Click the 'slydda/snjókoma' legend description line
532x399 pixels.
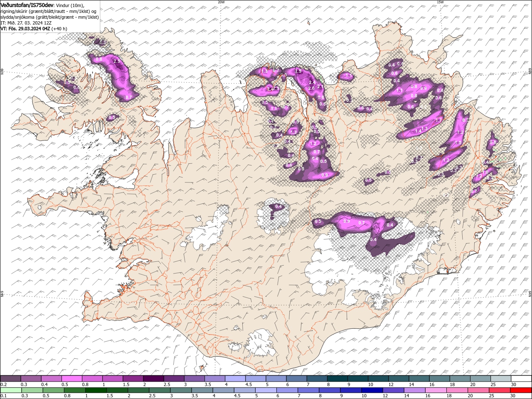49,17
